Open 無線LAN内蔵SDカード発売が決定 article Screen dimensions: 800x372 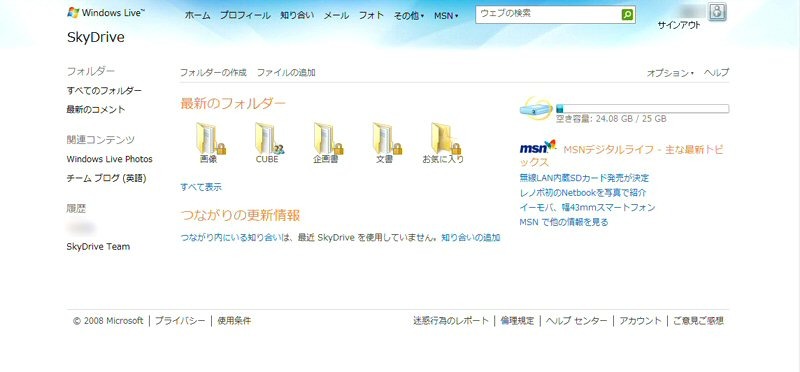coord(584,178)
